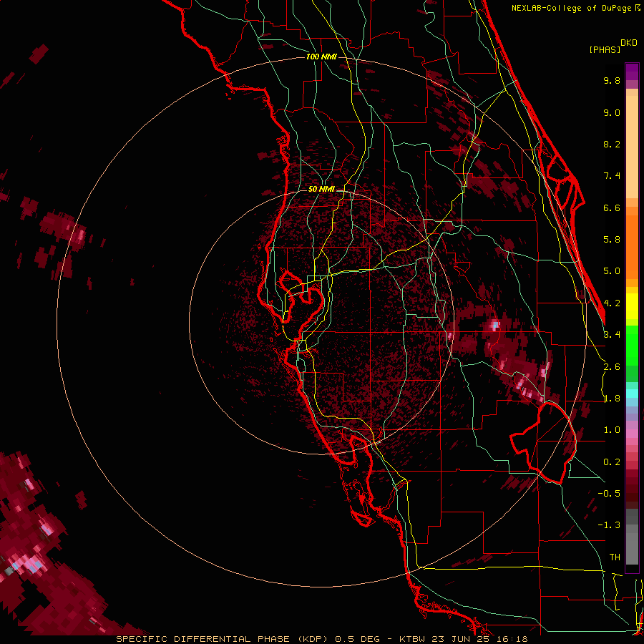Select the DKD label above the color bar
Screen dimensions: 644x644
click(x=629, y=43)
